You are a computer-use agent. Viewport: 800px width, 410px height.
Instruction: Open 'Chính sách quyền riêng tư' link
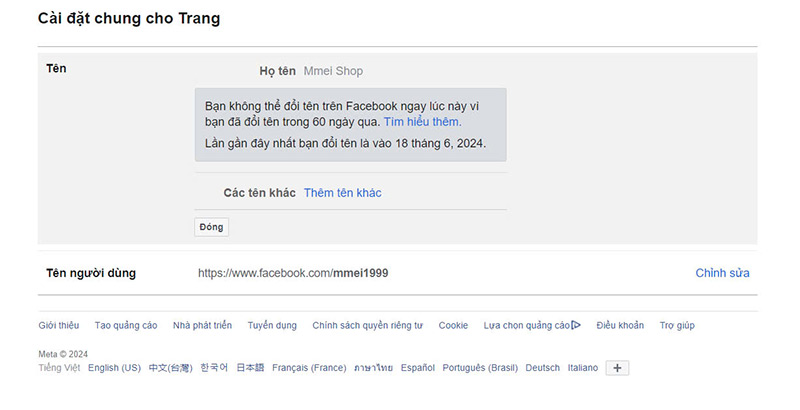coord(367,326)
